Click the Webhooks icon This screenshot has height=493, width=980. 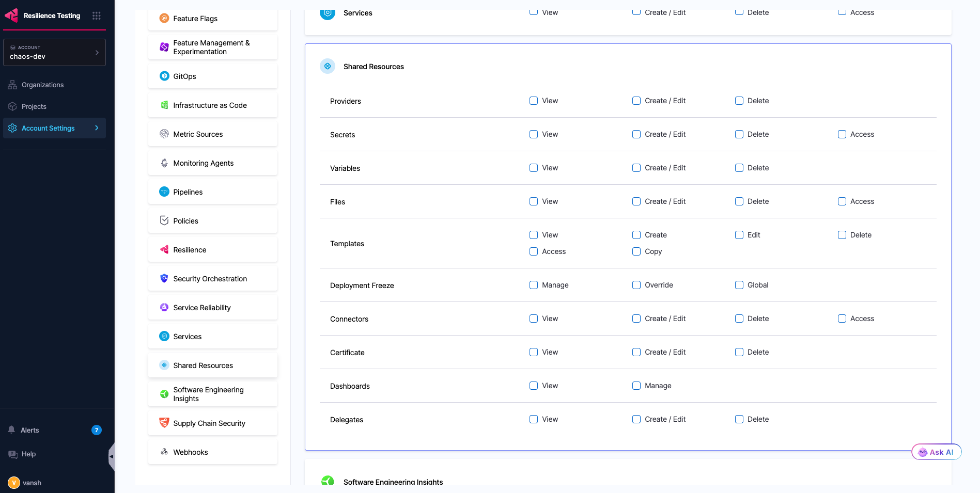pyautogui.click(x=164, y=452)
